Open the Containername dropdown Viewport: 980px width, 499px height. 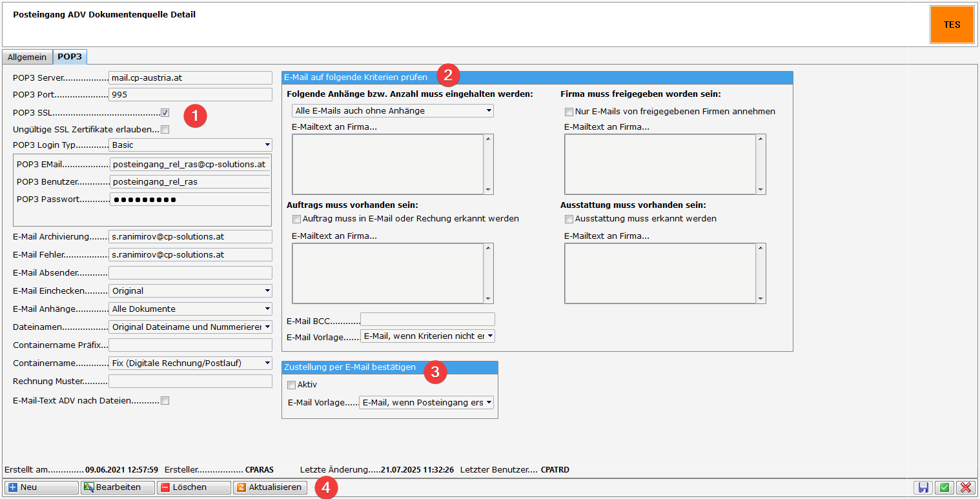point(190,363)
